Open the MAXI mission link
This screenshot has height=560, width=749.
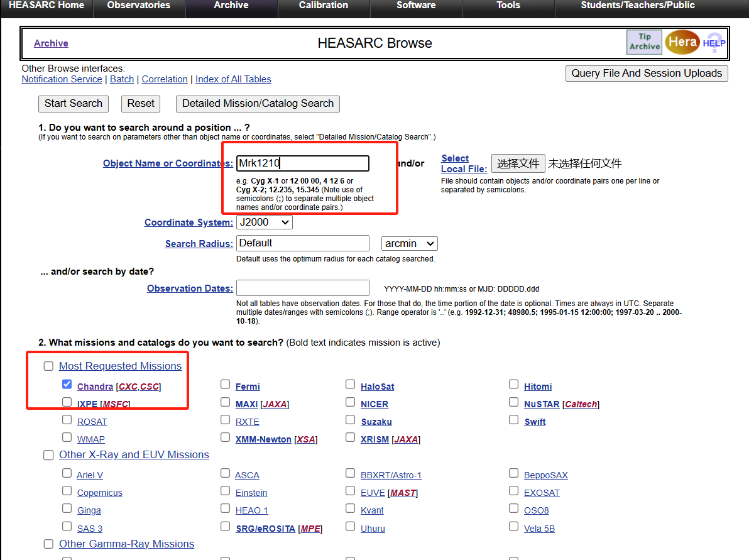pos(246,404)
